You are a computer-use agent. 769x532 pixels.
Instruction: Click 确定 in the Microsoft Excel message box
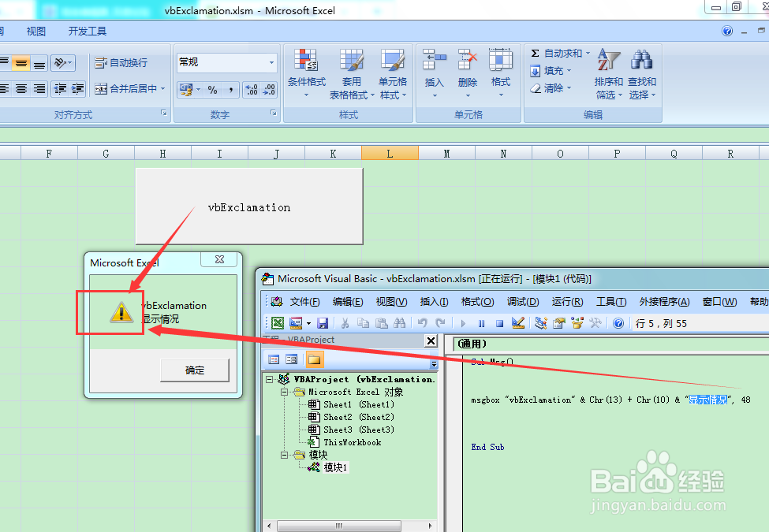(x=194, y=370)
